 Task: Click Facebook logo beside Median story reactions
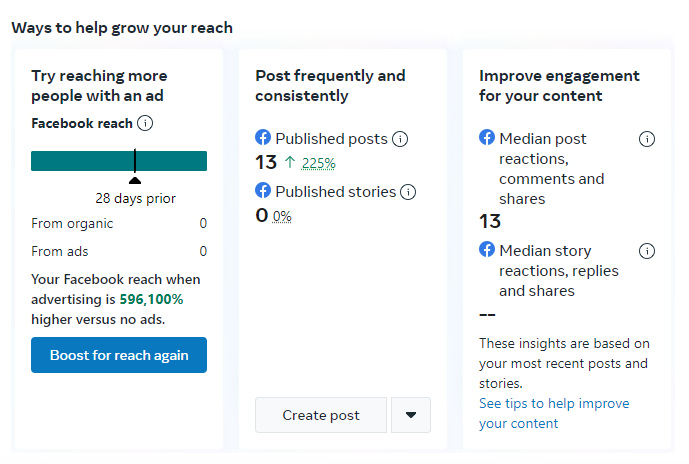point(487,250)
